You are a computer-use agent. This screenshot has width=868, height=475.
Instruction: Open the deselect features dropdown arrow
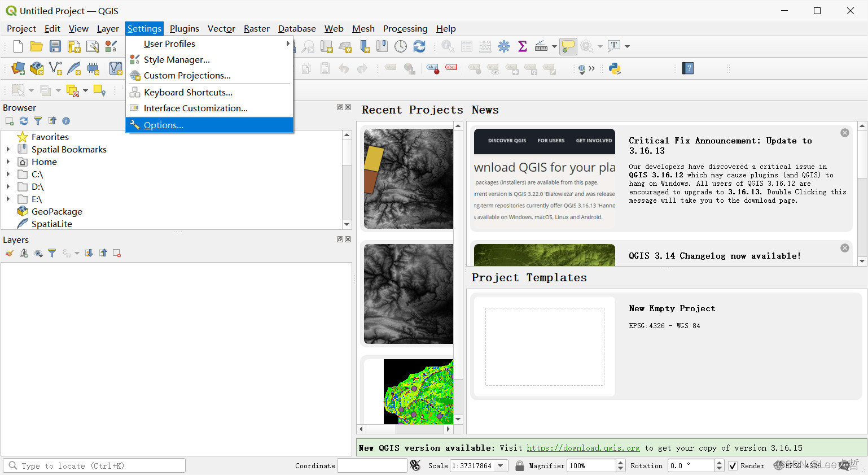tap(86, 90)
